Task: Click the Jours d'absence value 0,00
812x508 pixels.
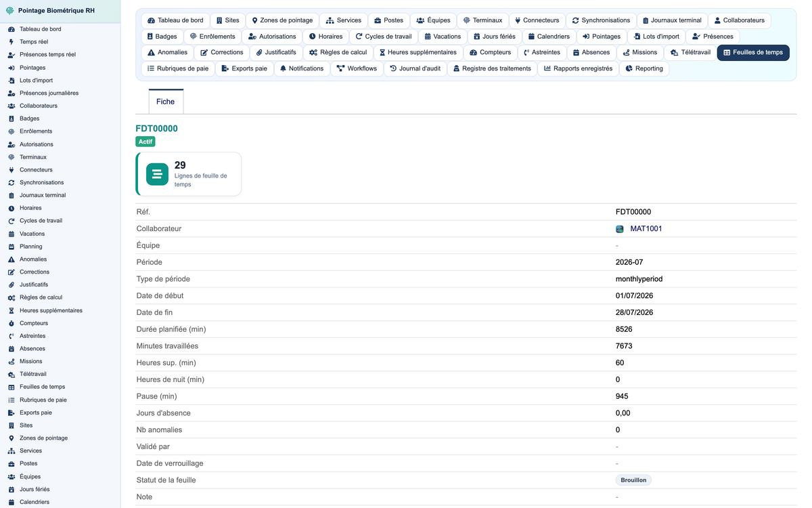Action: [623, 413]
